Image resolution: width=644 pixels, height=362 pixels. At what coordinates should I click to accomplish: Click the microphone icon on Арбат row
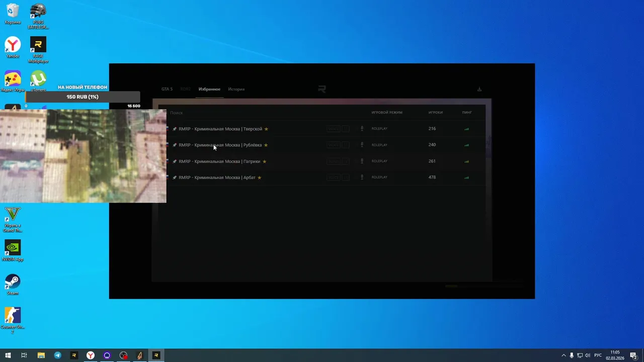(x=362, y=177)
